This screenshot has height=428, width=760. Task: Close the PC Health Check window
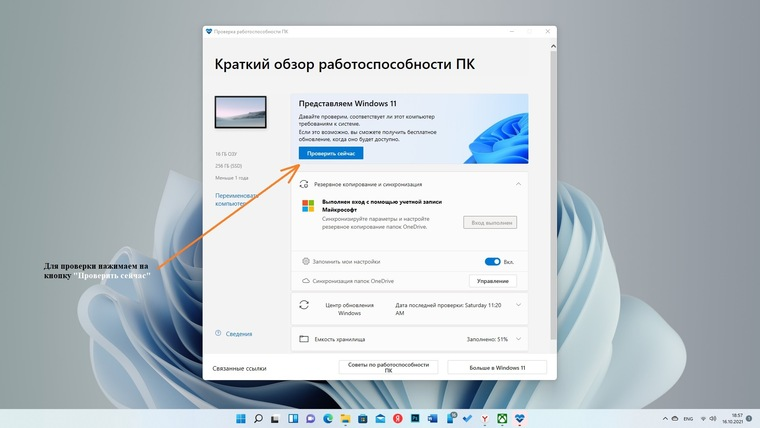point(546,32)
